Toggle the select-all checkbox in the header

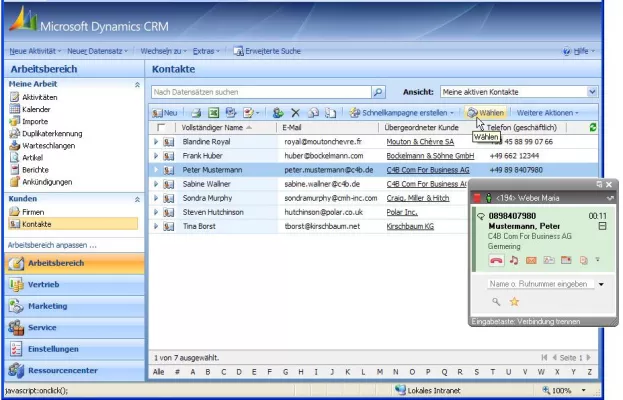click(161, 128)
